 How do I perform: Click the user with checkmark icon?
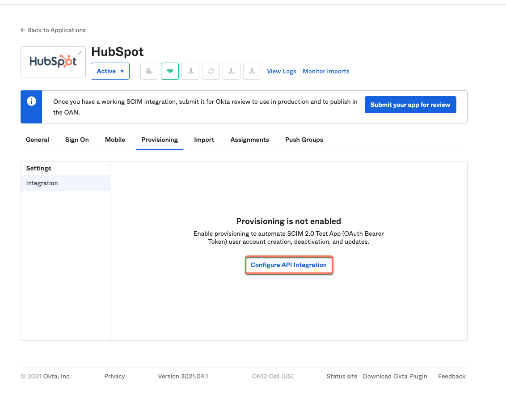(x=252, y=71)
